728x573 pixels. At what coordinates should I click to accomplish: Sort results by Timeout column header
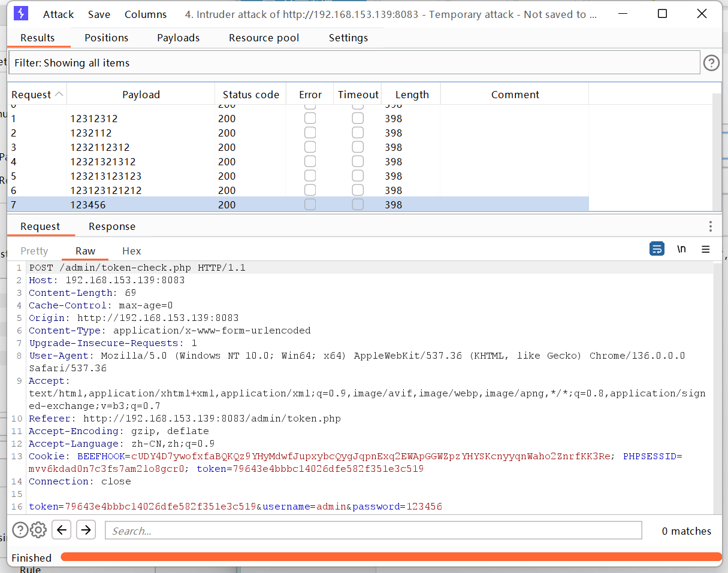358,95
